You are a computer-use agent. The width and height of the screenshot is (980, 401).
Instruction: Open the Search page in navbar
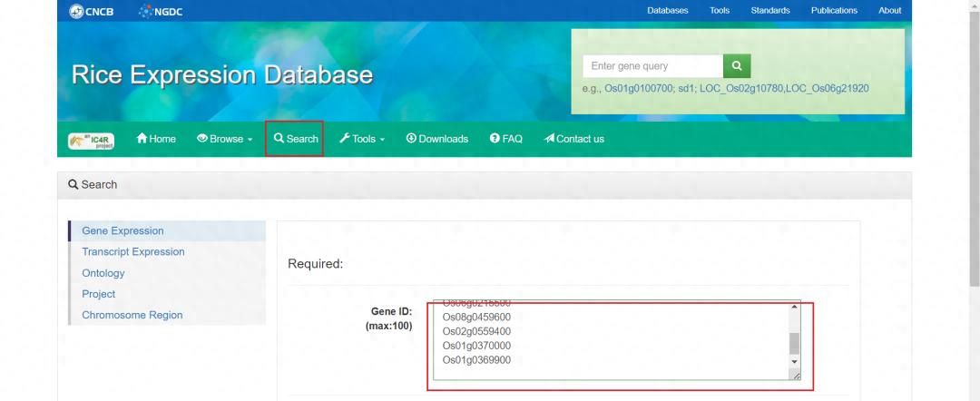click(x=296, y=139)
